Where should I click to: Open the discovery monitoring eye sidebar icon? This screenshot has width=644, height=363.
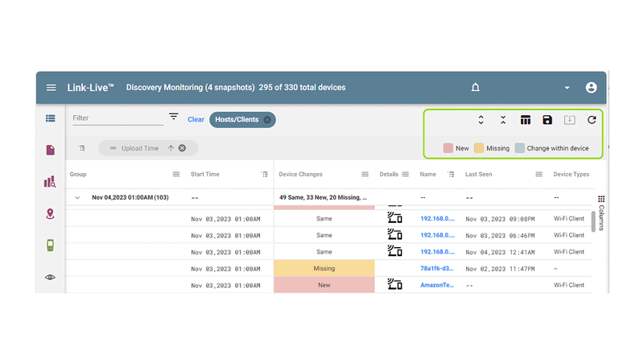pos(50,277)
